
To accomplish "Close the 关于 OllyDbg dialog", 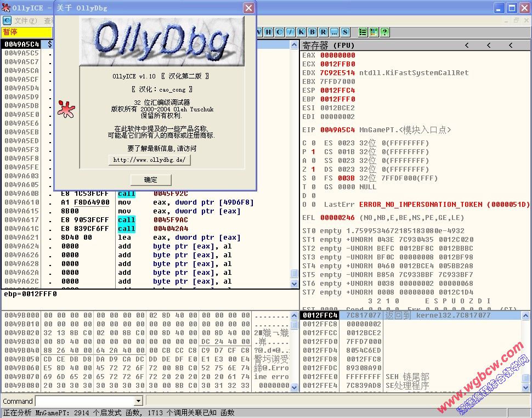I will (248, 8).
